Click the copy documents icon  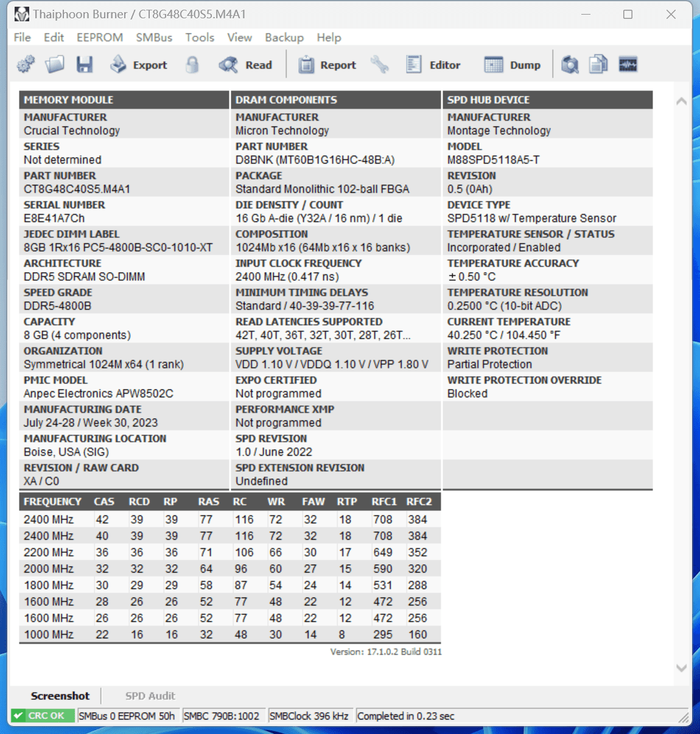point(598,65)
